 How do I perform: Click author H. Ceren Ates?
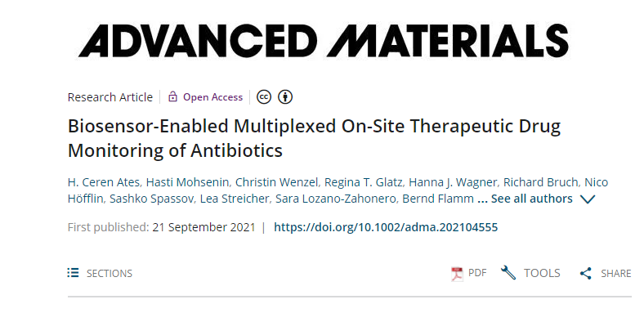(104, 182)
